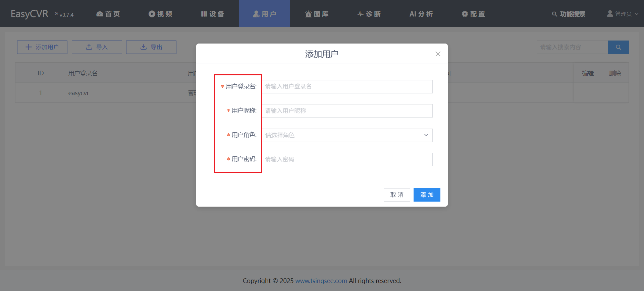Open the 管理员 account dropdown menu
The image size is (644, 291).
(x=623, y=14)
